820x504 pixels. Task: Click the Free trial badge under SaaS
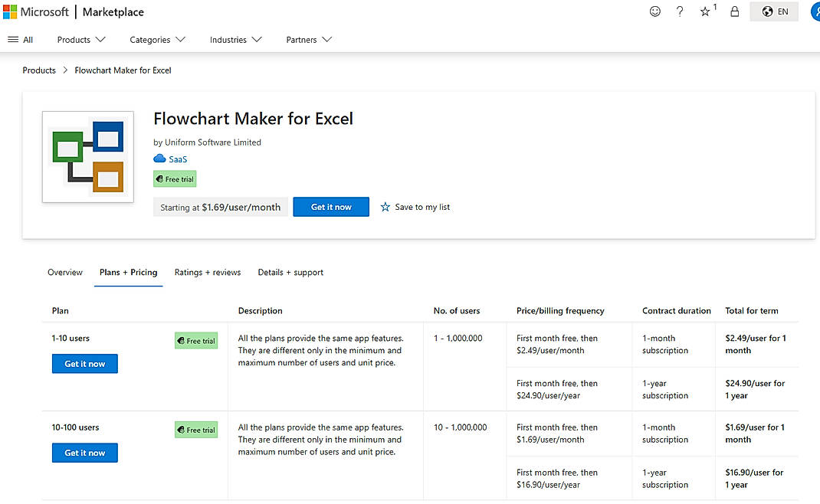point(175,178)
